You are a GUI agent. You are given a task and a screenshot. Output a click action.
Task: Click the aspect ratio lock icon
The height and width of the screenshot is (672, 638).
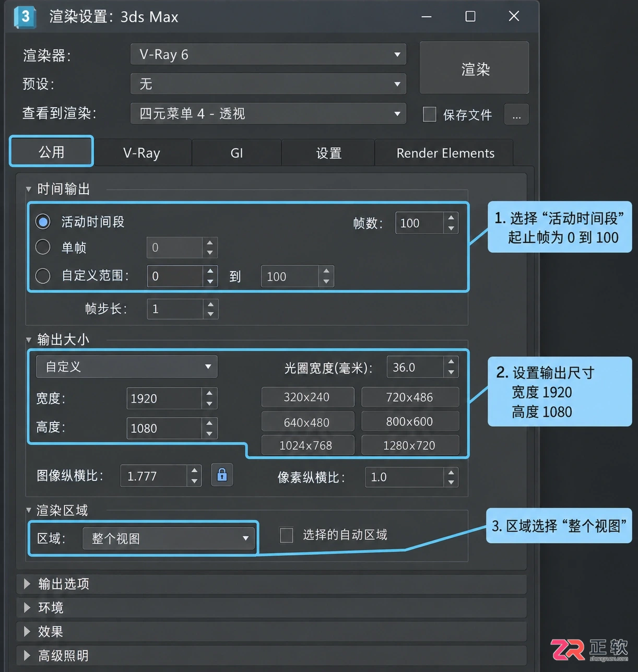coord(222,475)
